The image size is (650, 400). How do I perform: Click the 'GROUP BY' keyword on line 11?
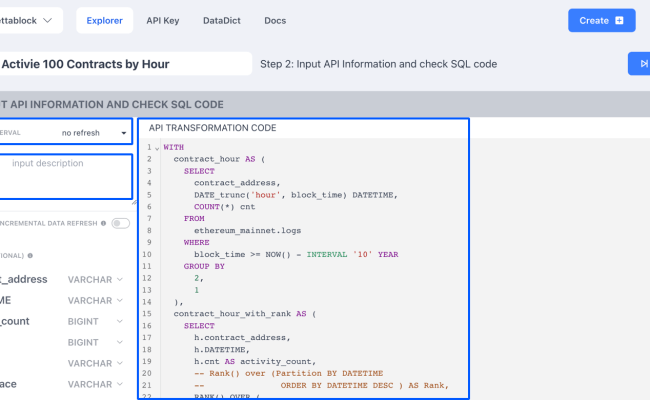tap(204, 266)
